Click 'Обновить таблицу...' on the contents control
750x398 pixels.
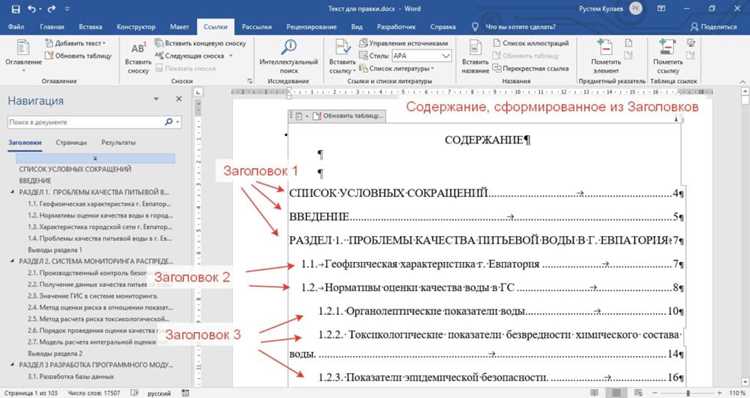pos(348,116)
